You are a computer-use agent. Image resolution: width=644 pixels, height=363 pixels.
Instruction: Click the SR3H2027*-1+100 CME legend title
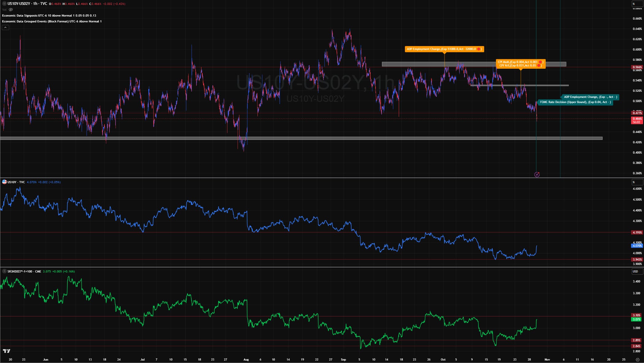pos(24,271)
